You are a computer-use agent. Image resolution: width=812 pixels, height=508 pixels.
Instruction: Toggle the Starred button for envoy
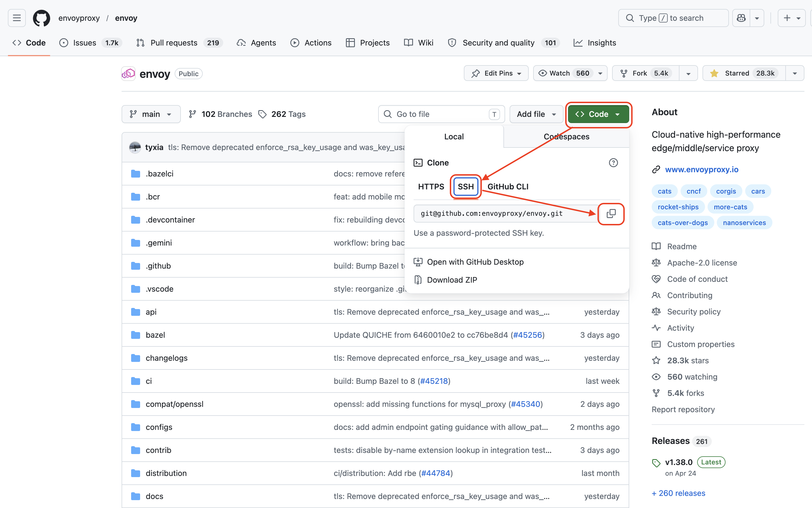[x=744, y=73]
